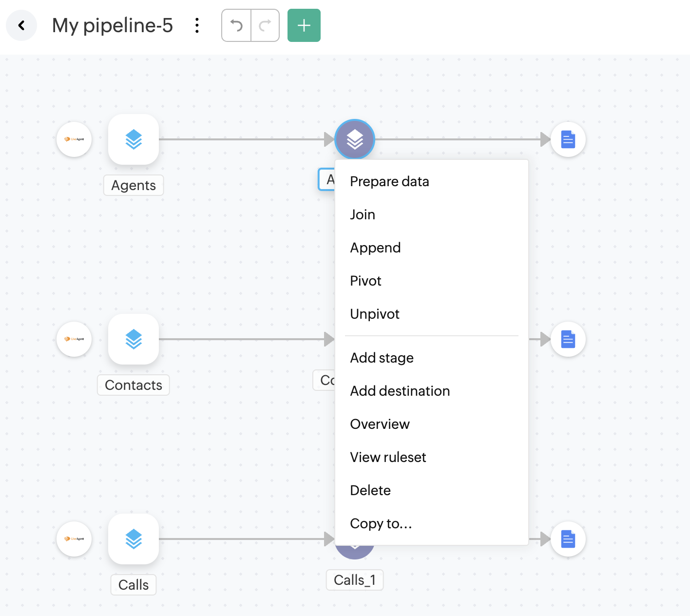Open the pipeline three-dot options menu
Viewport: 690px width, 616px height.
(x=197, y=25)
